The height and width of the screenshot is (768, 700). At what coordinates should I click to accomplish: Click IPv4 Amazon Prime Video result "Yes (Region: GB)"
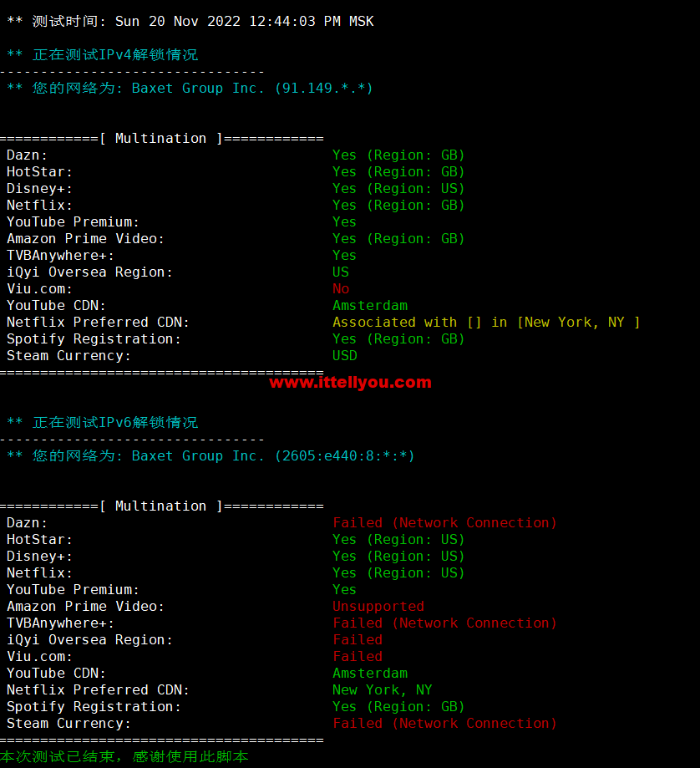coord(398,238)
